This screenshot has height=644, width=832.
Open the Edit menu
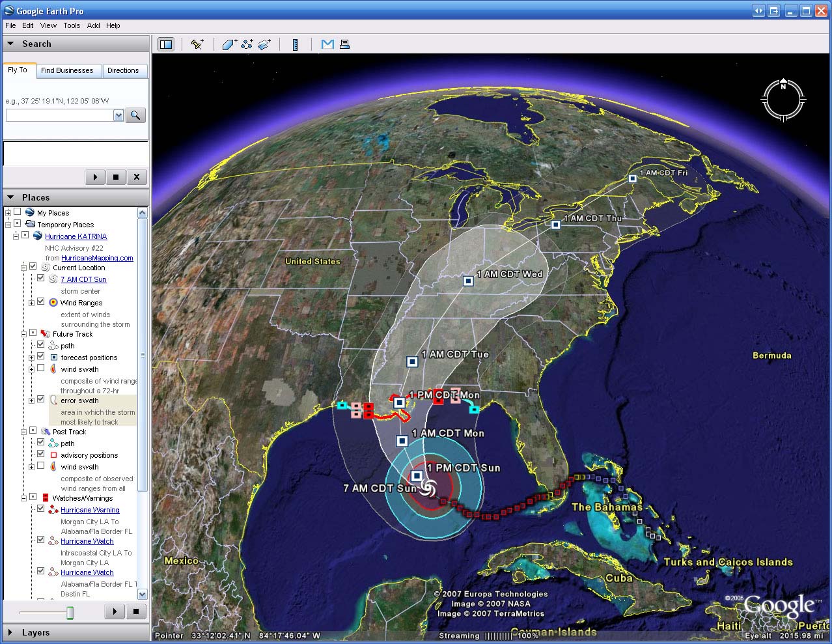(27, 25)
